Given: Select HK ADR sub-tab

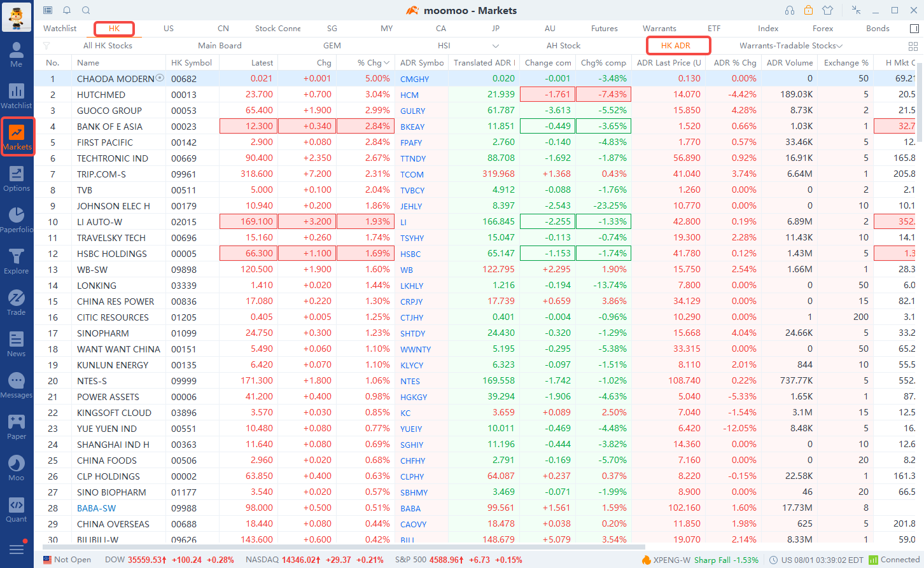Looking at the screenshot, I should pyautogui.click(x=676, y=46).
